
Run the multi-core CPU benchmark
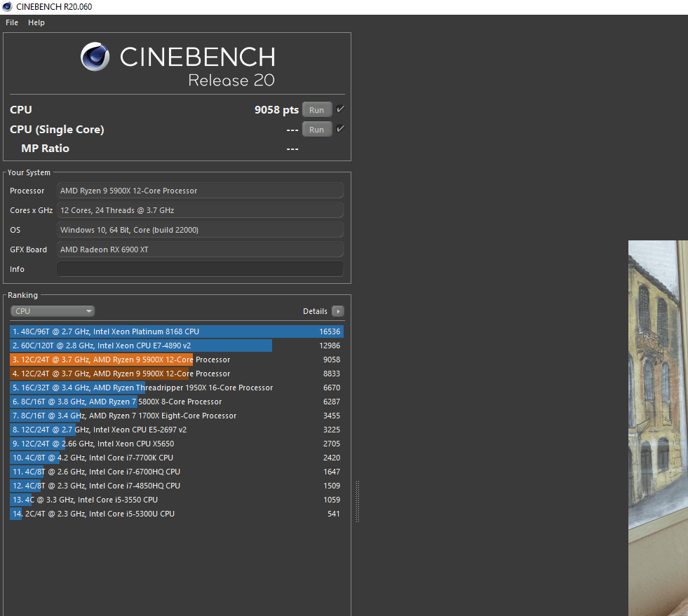(316, 109)
